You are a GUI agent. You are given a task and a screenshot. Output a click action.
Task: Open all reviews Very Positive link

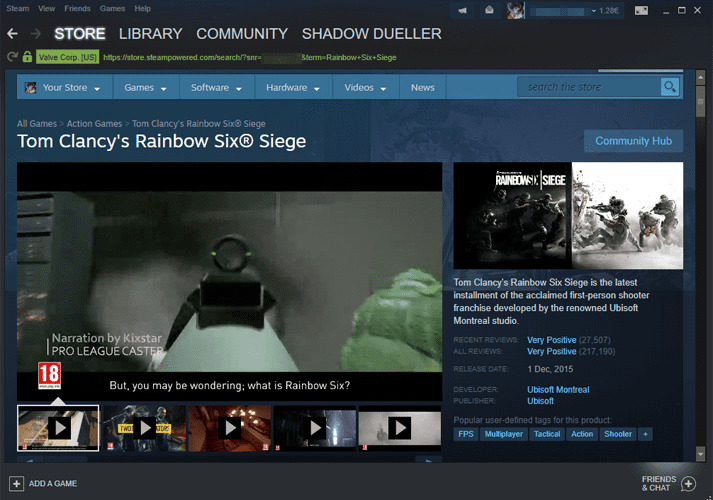[552, 351]
